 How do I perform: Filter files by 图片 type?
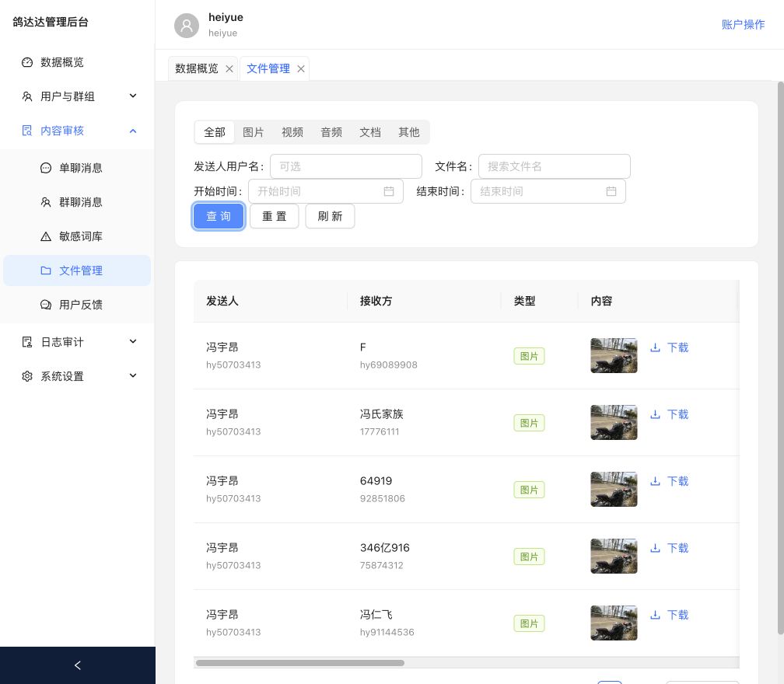pos(253,132)
